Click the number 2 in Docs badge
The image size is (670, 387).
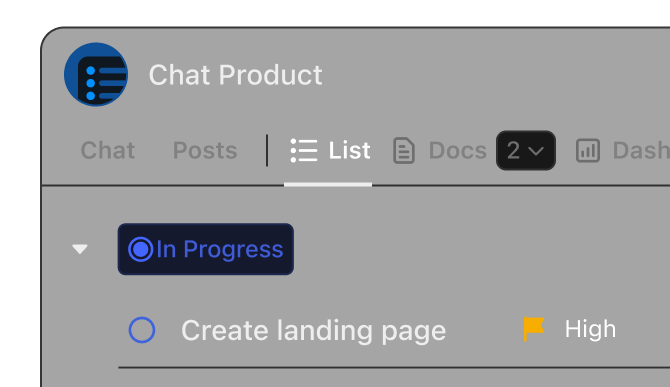click(513, 151)
